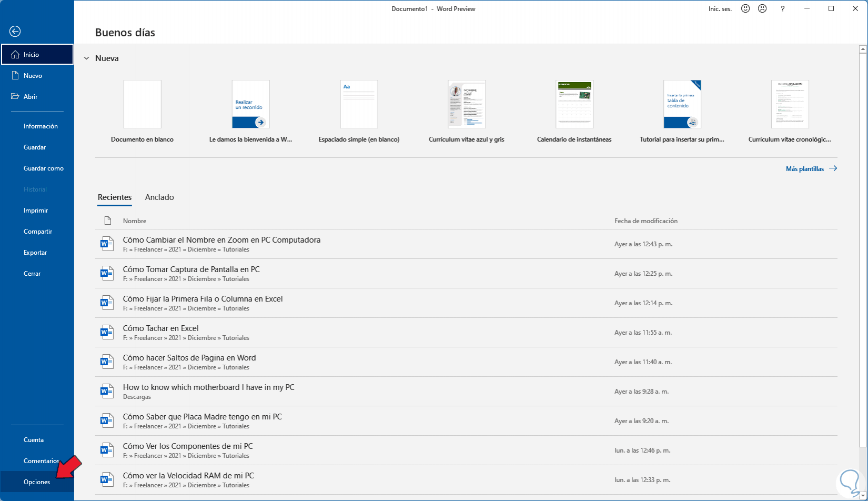Open Comentarios in the sidebar
Screen dimensions: 868x501
37,461
